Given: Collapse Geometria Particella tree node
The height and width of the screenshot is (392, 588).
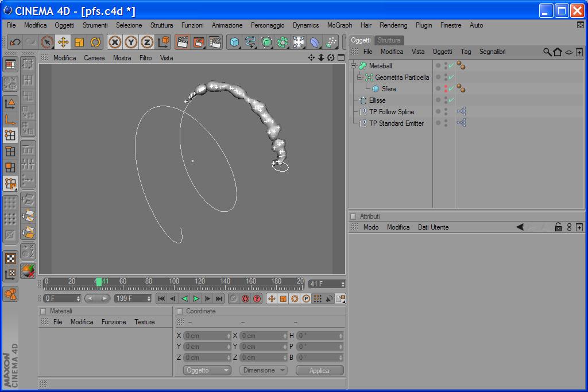Looking at the screenshot, I should point(359,77).
